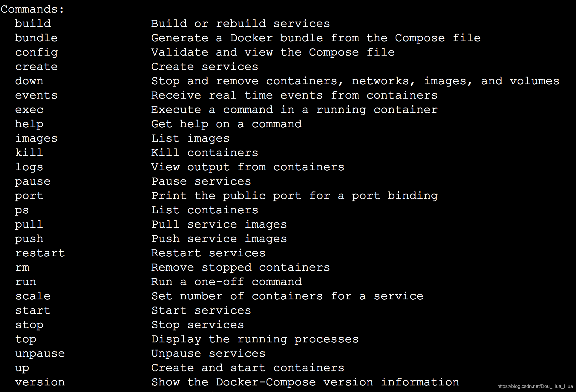Click the 'bundle' command in the list
The height and width of the screenshot is (392, 576).
[x=36, y=38]
